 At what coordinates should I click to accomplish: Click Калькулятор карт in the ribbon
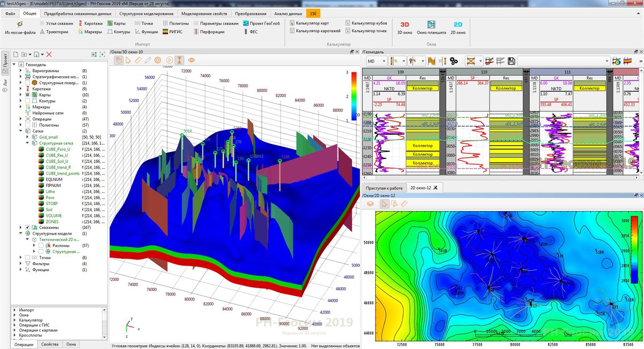tap(312, 24)
